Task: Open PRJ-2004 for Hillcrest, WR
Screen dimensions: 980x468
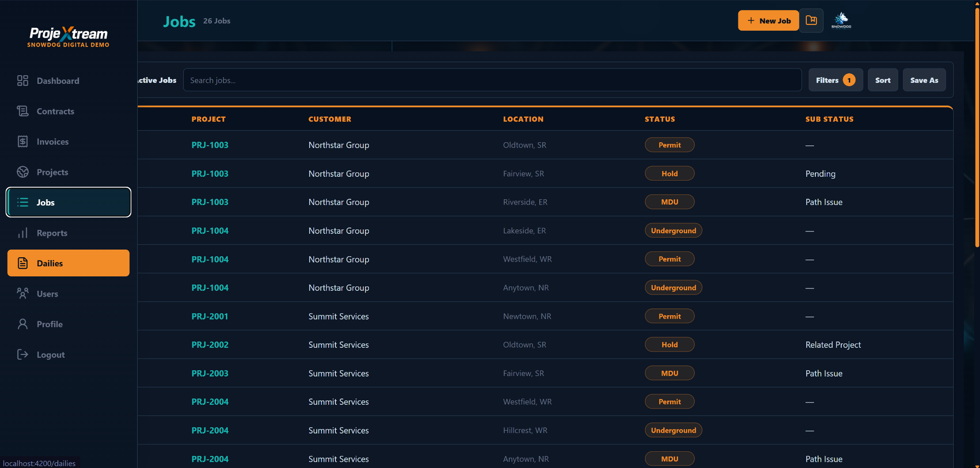Action: coord(210,430)
